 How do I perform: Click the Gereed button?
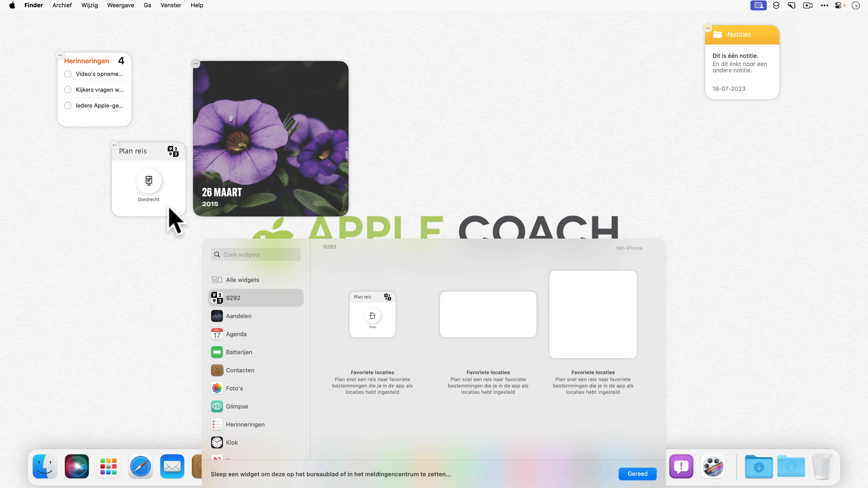point(637,474)
